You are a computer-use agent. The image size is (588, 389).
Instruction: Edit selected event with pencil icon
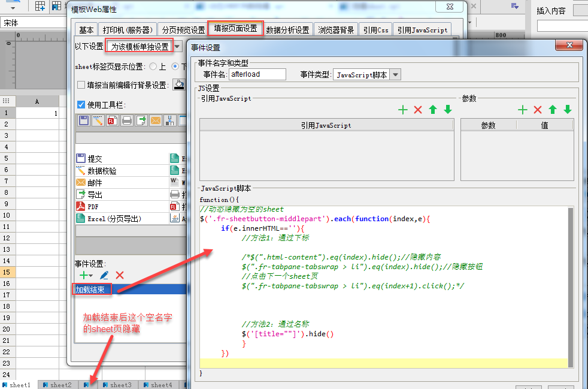click(104, 275)
